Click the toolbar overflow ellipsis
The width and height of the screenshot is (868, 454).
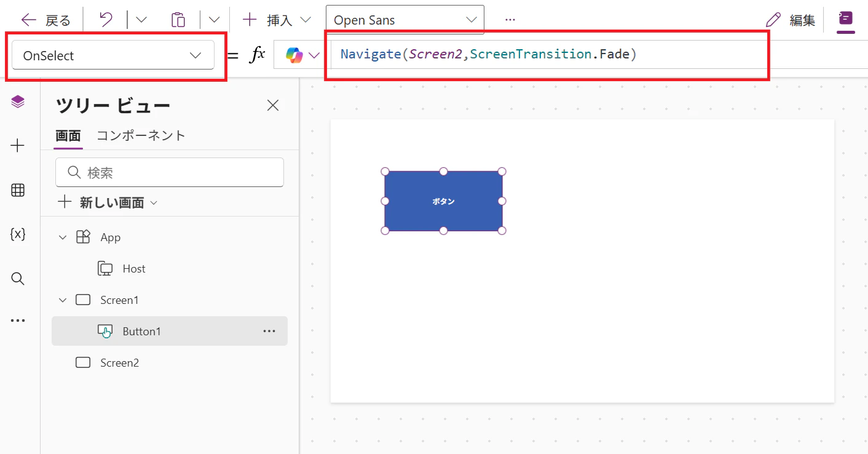[x=510, y=20]
